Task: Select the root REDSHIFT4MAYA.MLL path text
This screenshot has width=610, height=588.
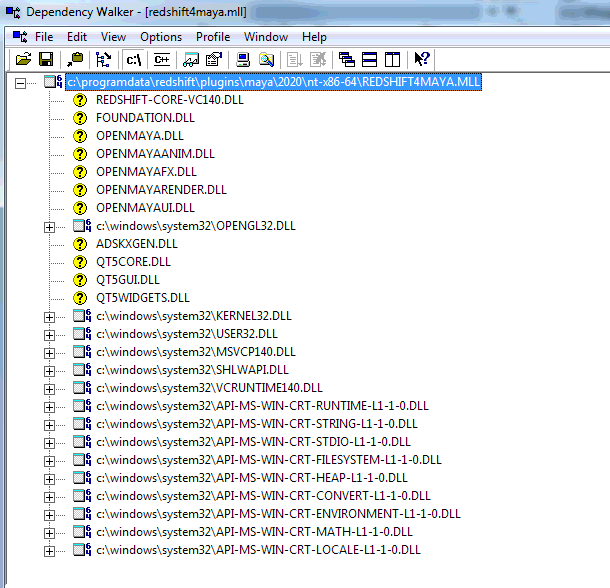Action: tap(273, 82)
